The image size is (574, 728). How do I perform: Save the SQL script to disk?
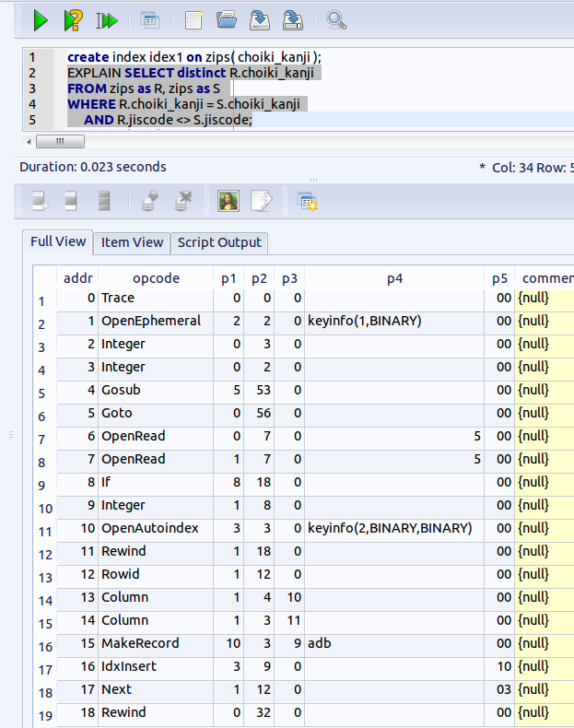(x=260, y=21)
